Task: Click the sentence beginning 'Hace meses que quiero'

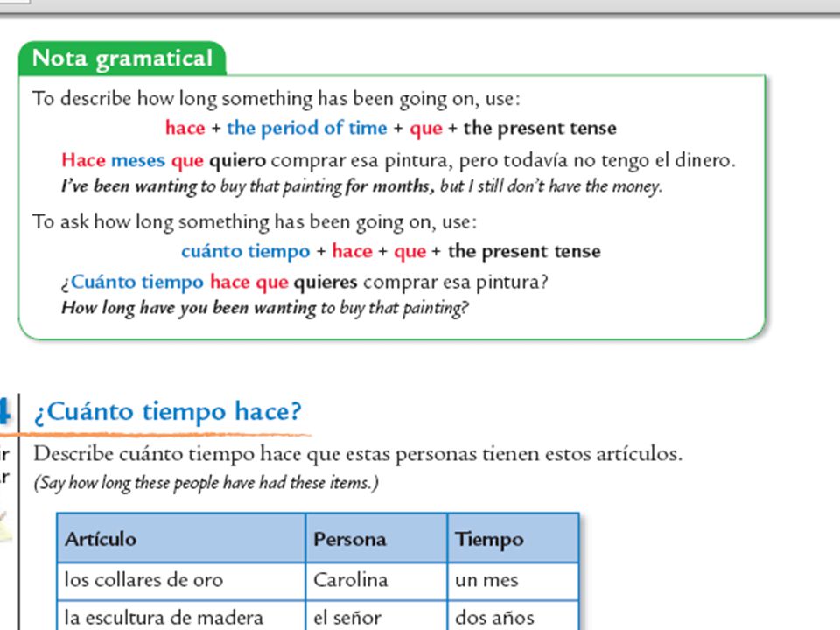Action: coord(398,160)
